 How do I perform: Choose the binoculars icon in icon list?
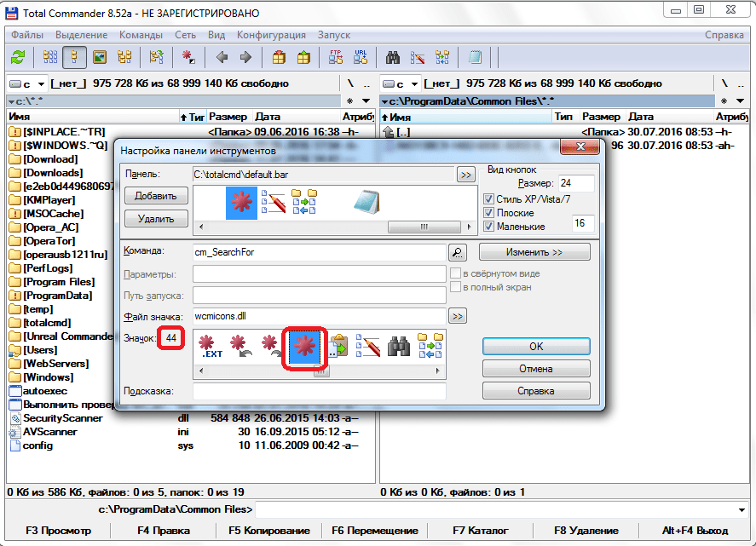click(398, 347)
